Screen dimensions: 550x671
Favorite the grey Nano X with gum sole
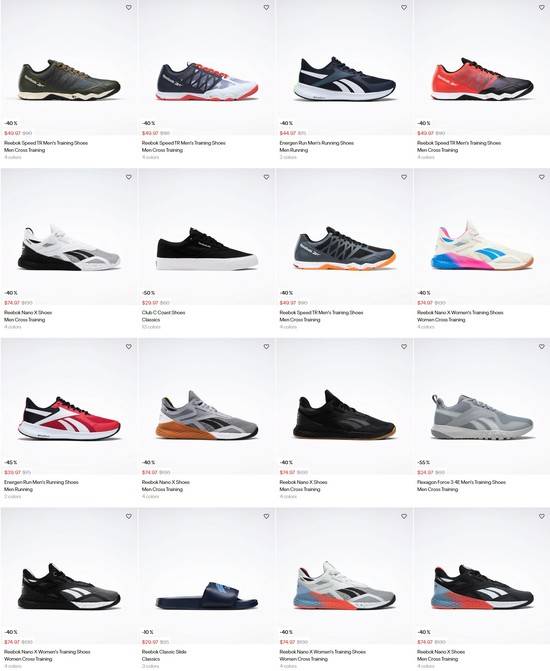point(266,347)
